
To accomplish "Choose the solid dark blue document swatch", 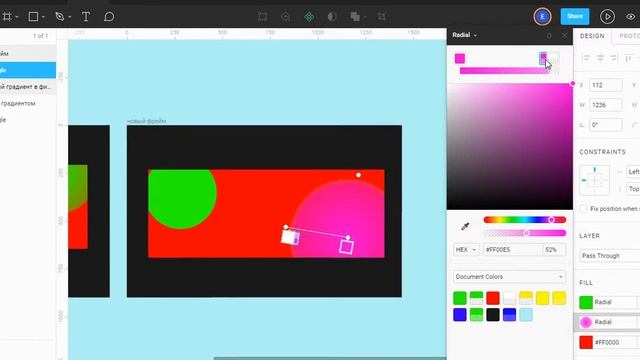I will [460, 315].
